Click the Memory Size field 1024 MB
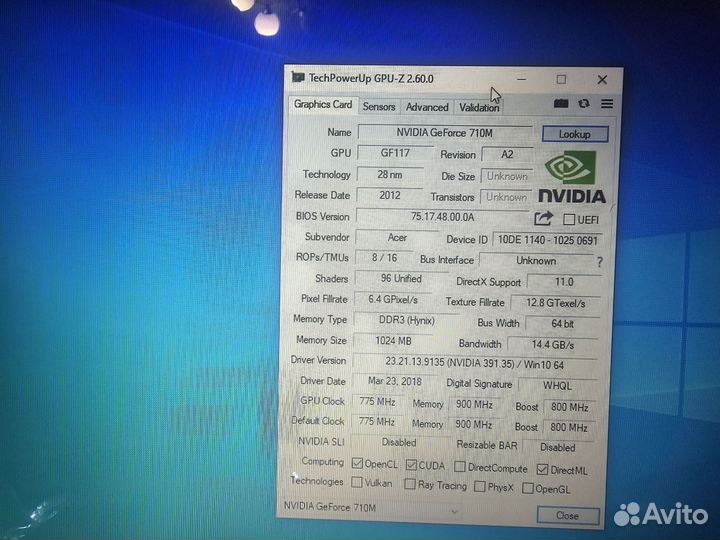This screenshot has width=720, height=540. click(x=393, y=341)
